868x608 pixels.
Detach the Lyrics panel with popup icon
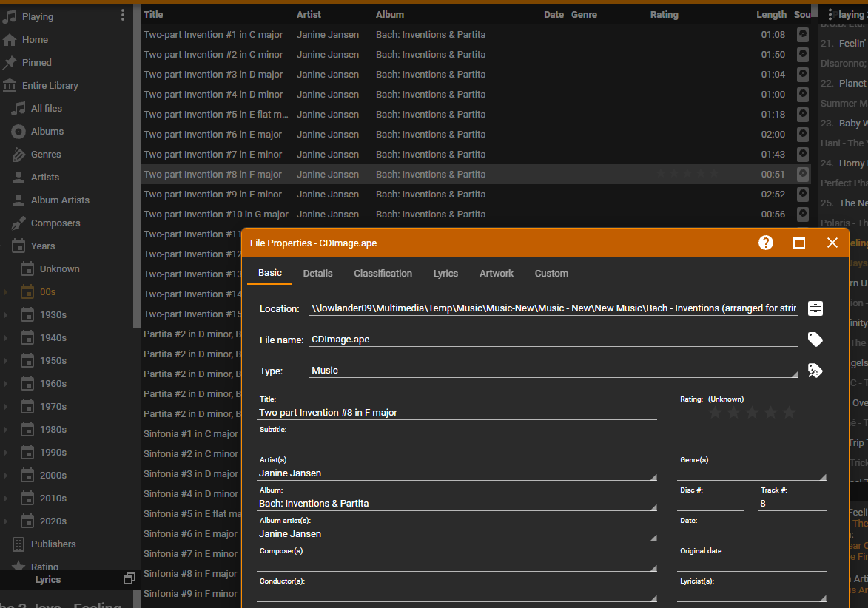tap(129, 578)
